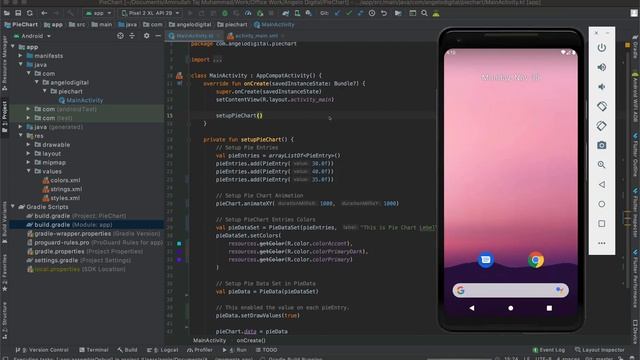
Task: Click the Search Everywhere magnifier icon
Action: tap(424, 13)
